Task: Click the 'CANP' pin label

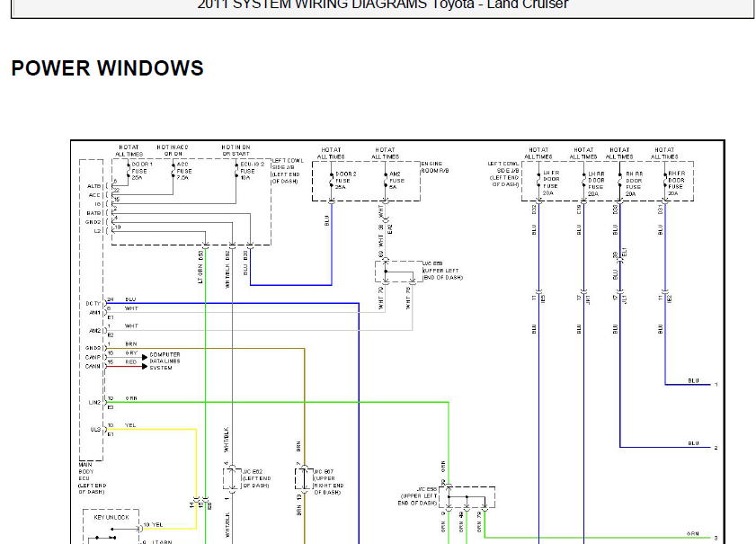Action: click(93, 357)
